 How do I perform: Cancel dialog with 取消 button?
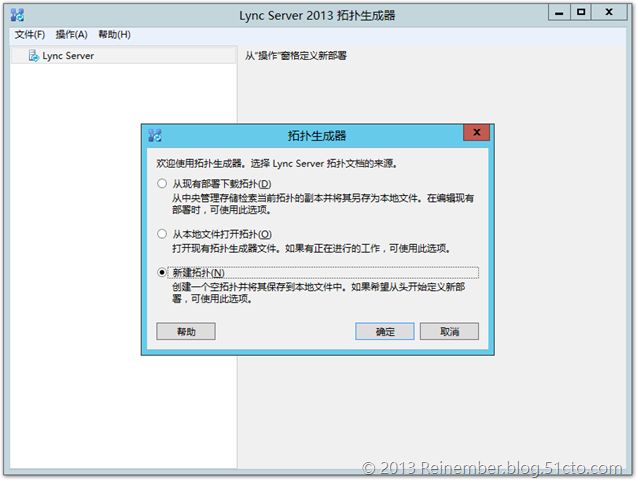(x=449, y=331)
